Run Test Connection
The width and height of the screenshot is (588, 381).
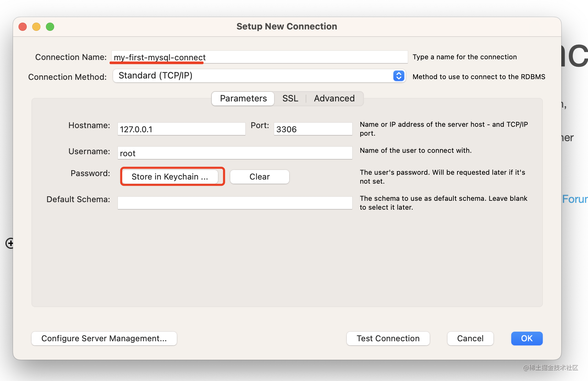click(x=388, y=339)
